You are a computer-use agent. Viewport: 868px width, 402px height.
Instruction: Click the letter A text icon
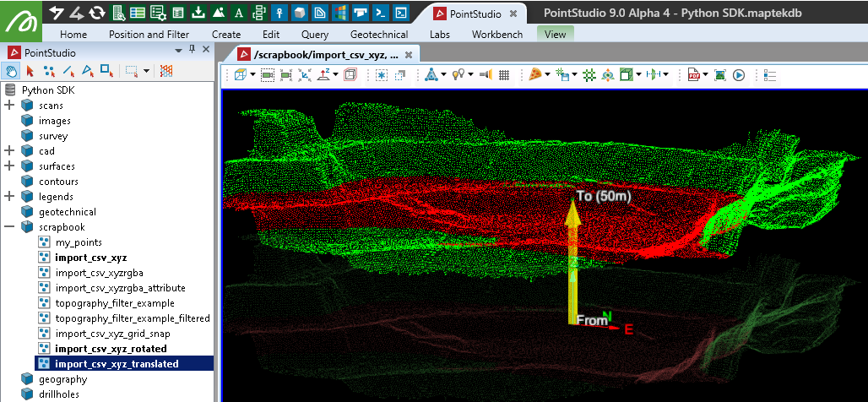pos(238,13)
